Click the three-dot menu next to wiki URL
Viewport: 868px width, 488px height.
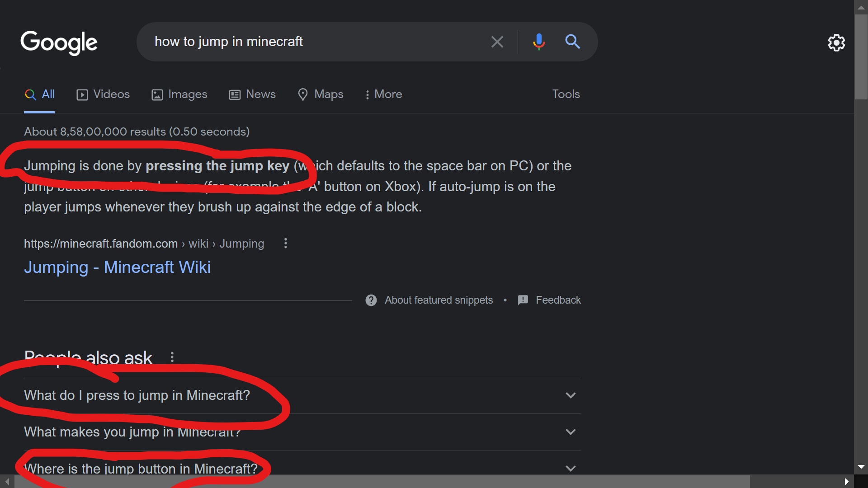coord(286,243)
